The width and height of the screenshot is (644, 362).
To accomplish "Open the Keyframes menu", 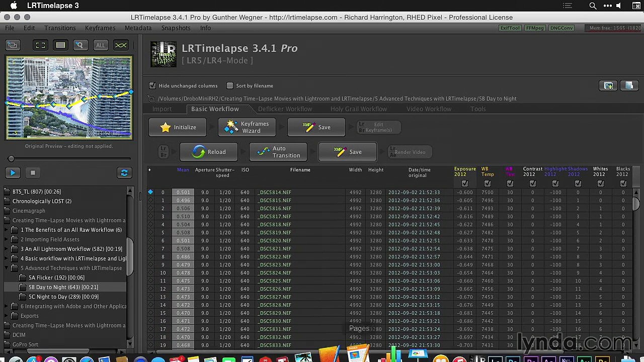I will (x=100, y=28).
